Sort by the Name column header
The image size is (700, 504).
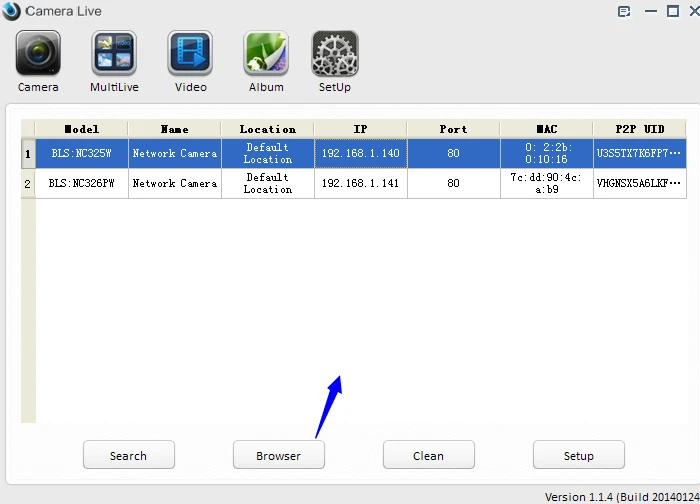(x=175, y=129)
